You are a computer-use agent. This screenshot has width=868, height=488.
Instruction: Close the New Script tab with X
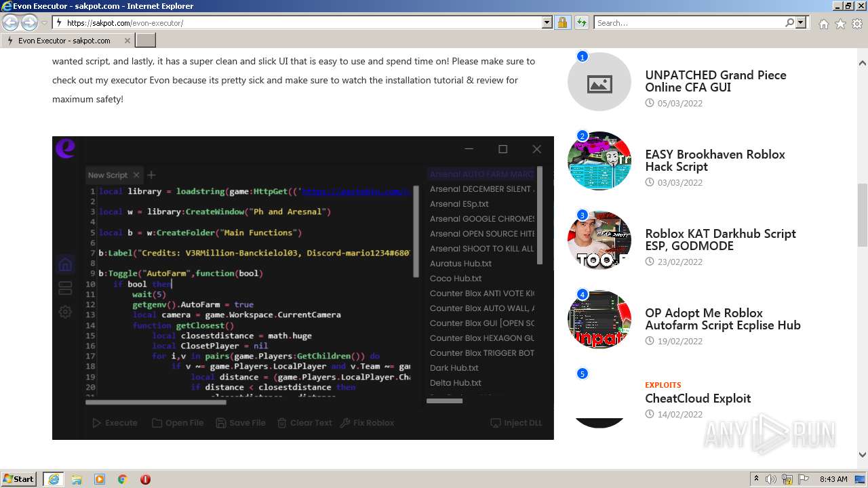[136, 175]
